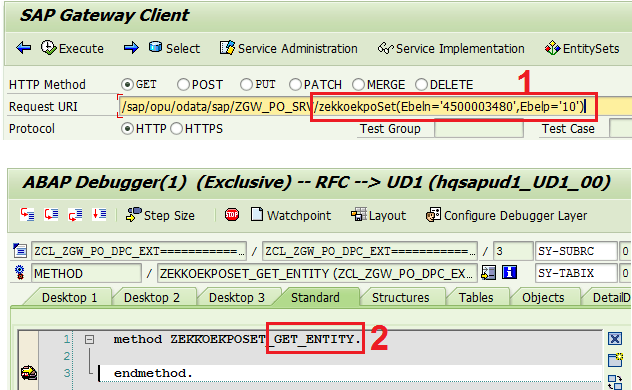The width and height of the screenshot is (632, 390).
Task: Create a Watchpoint
Action: (291, 215)
